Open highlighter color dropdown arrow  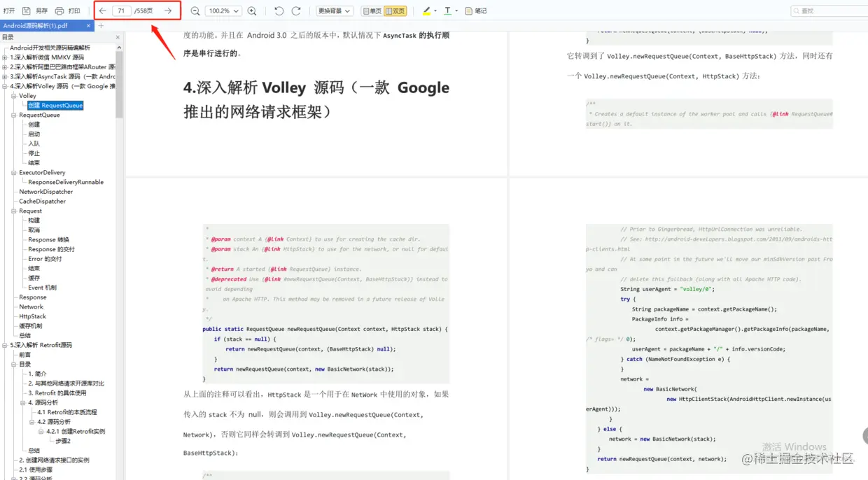(435, 11)
